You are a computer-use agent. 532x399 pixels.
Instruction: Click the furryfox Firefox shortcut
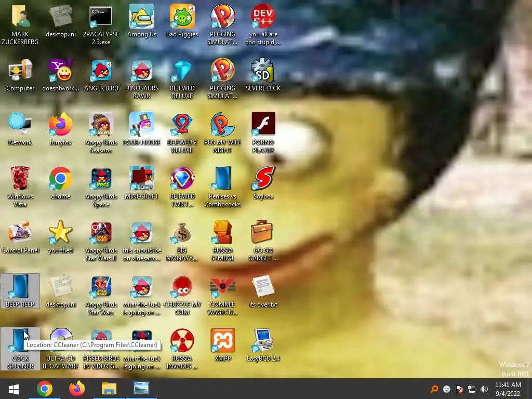tap(60, 125)
